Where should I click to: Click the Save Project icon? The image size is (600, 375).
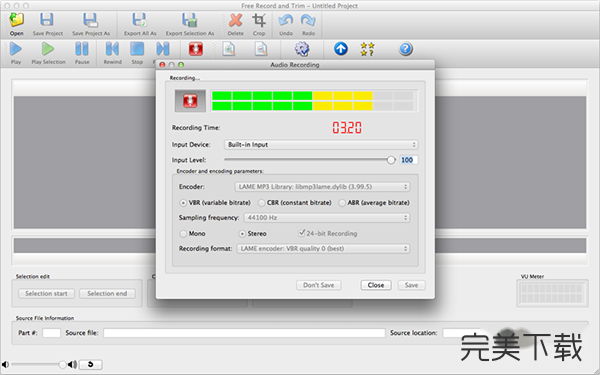click(47, 20)
